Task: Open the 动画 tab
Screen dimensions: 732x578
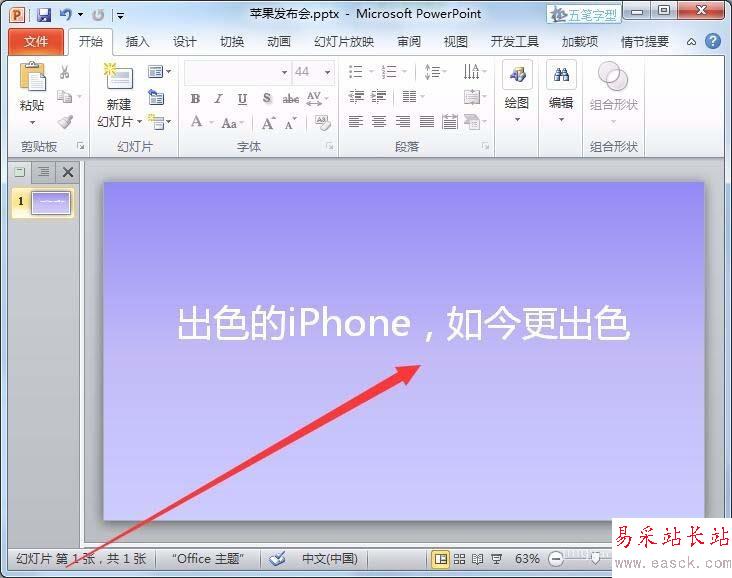Action: tap(279, 42)
